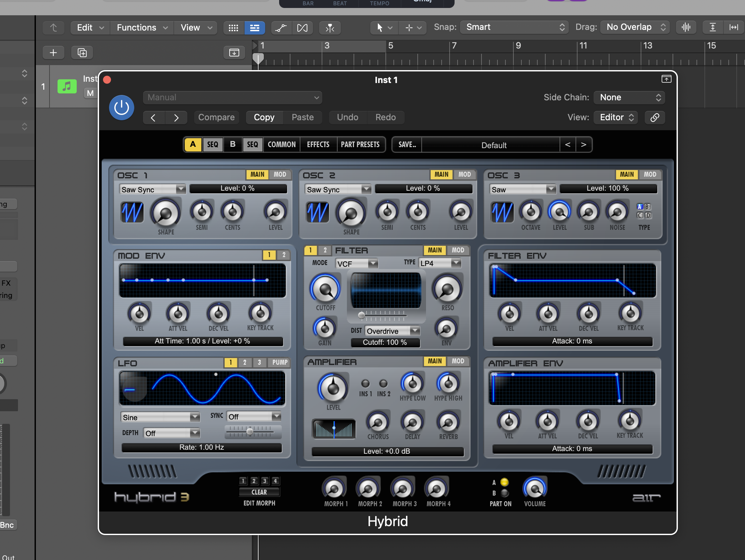This screenshot has height=560, width=745.
Task: Click the green instrument track icon
Action: pos(67,87)
